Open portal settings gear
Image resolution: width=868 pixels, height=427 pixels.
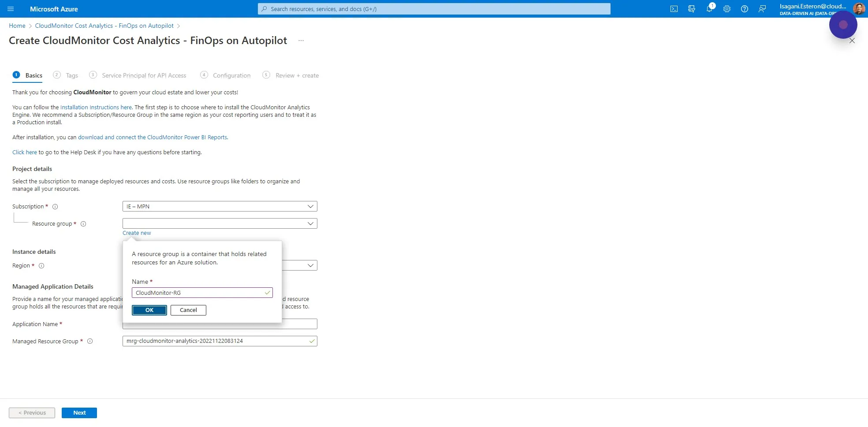click(x=727, y=9)
